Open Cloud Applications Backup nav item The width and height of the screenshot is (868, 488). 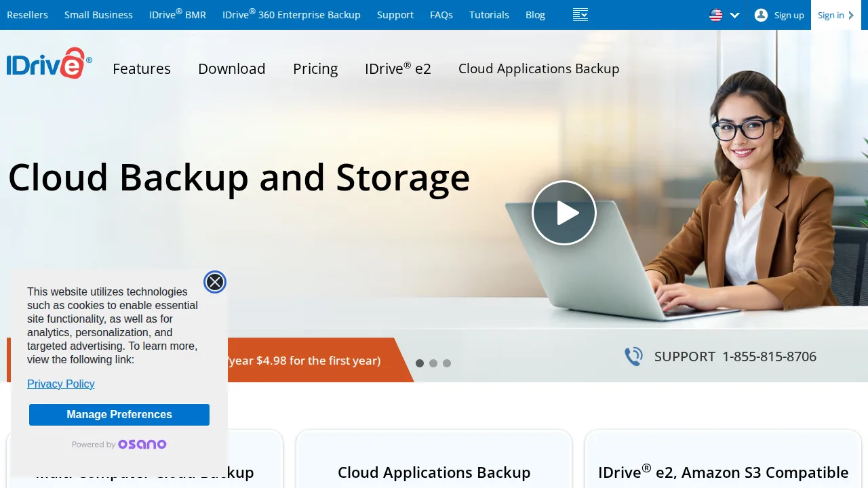[539, 68]
